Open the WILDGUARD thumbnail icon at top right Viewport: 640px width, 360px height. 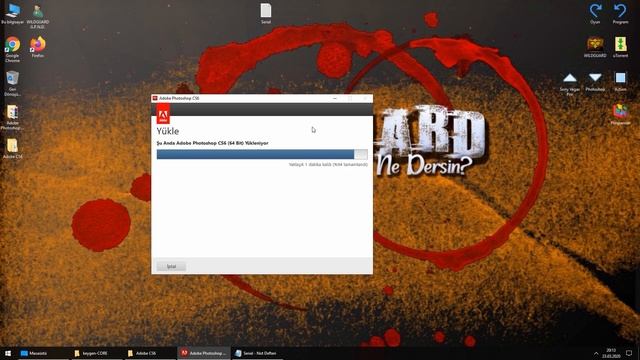(x=595, y=47)
